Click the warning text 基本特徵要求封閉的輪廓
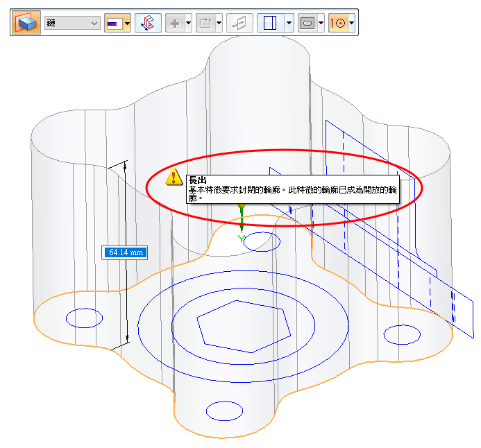This screenshot has width=481, height=448. [235, 190]
